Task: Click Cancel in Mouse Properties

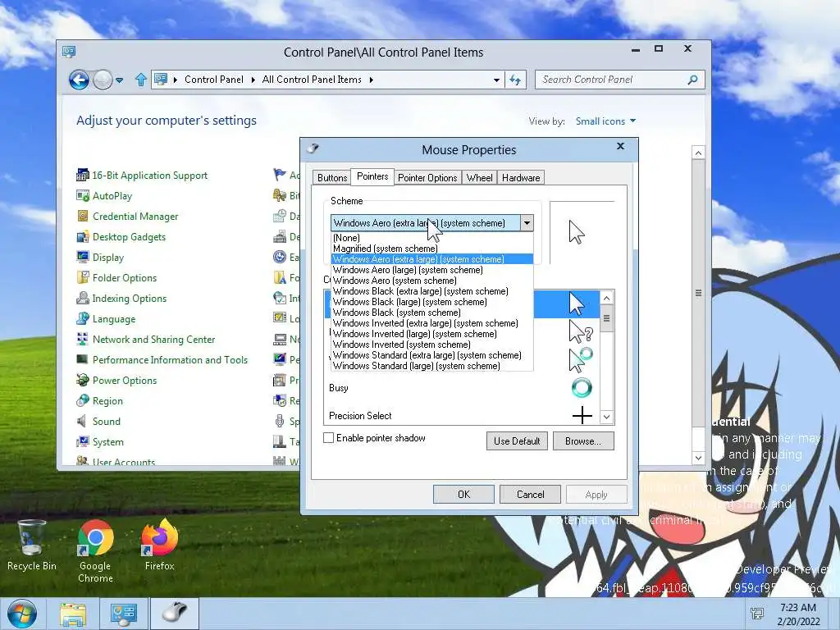Action: coord(531,495)
